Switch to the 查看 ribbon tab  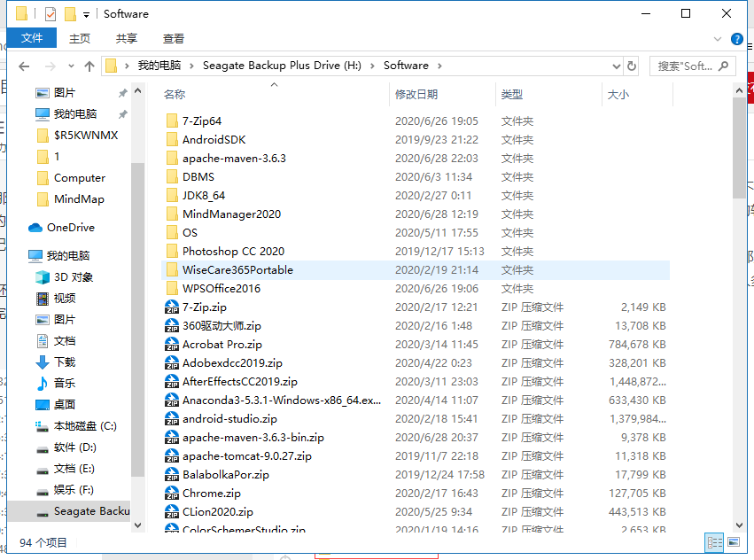coord(174,38)
